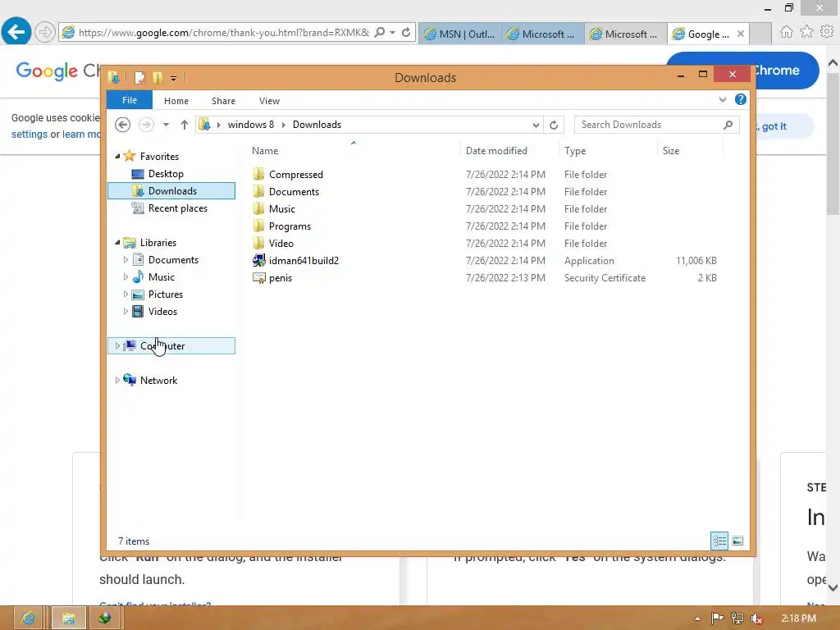Collapse the Favorites tree node
This screenshot has height=630, width=840.
(x=118, y=157)
